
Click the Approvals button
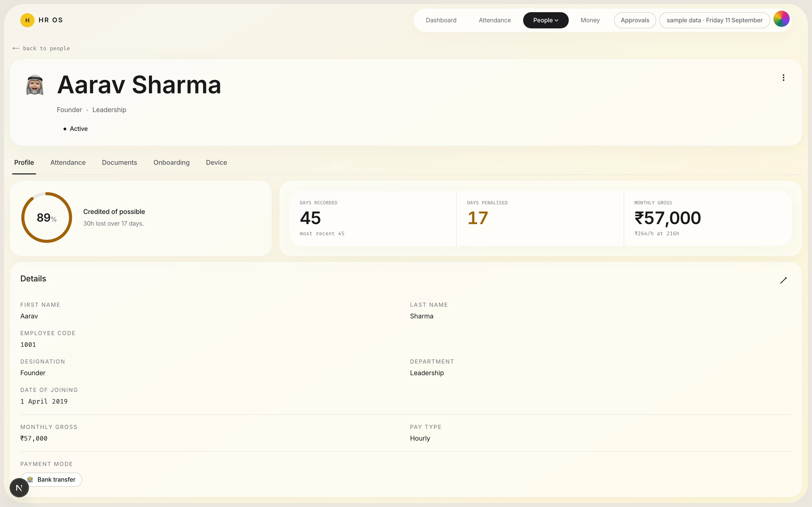635,20
